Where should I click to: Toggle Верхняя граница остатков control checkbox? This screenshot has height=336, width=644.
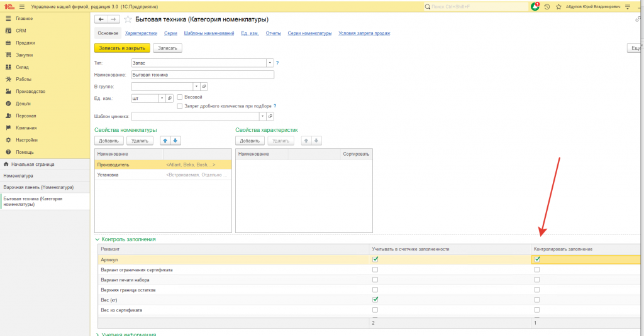[537, 290]
